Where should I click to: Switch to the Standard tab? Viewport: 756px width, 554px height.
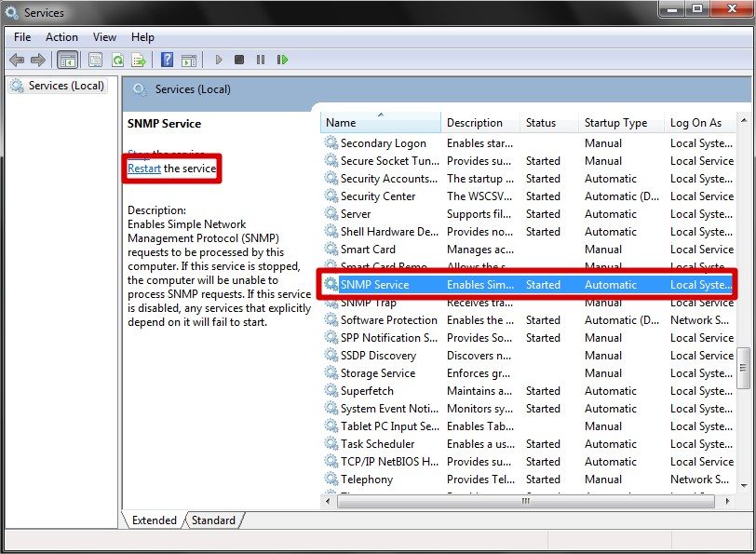[x=213, y=520]
